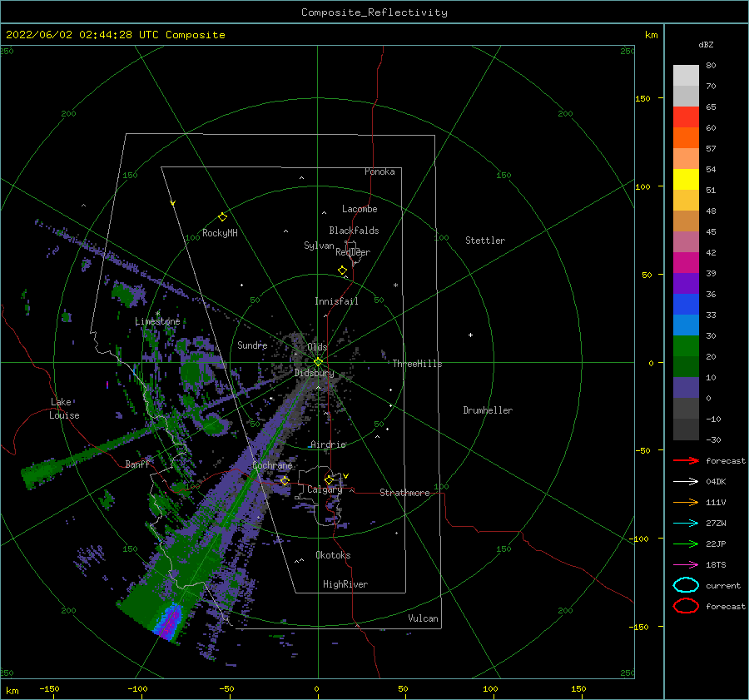Click the yellow diamond marker below RedDeer

pos(343,270)
